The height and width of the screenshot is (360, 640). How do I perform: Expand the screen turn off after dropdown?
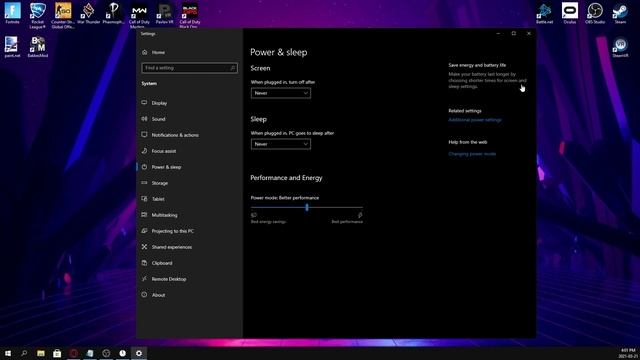(281, 93)
